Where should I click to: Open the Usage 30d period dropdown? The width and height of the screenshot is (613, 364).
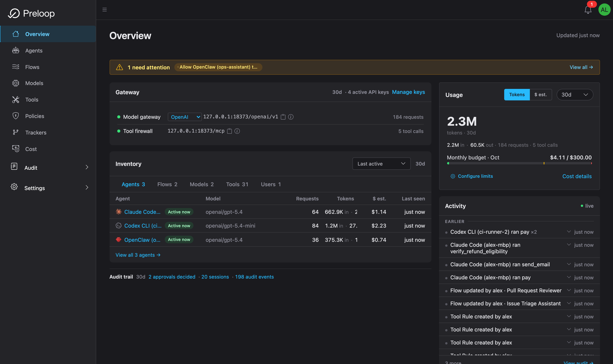(575, 95)
